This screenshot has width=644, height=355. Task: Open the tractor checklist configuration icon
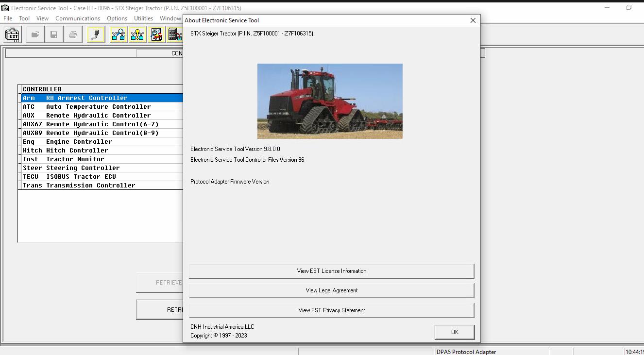[156, 34]
